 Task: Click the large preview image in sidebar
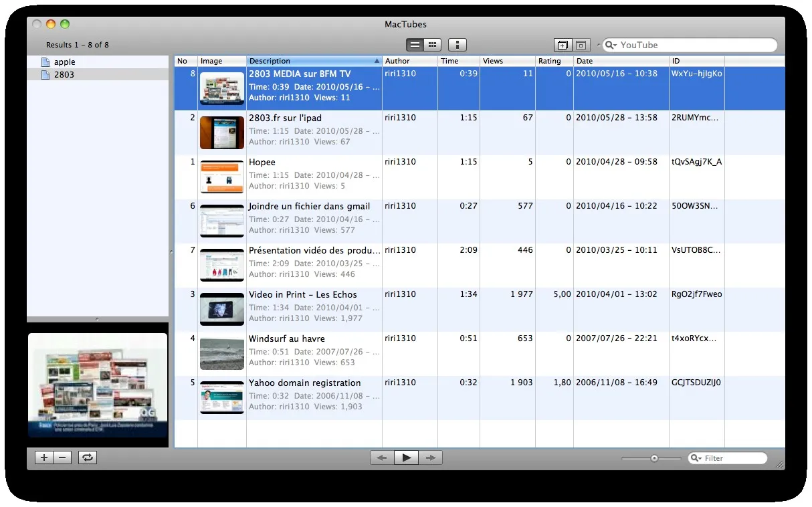(x=98, y=385)
